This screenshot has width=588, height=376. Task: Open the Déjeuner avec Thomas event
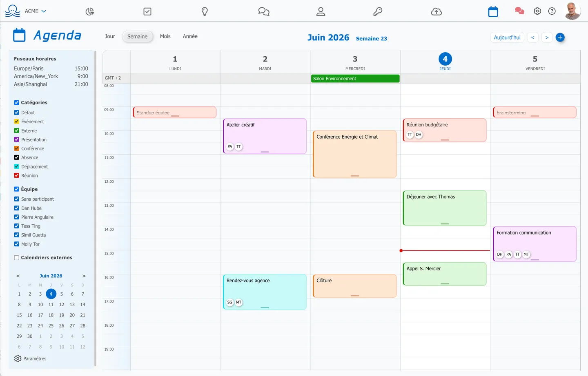click(445, 208)
